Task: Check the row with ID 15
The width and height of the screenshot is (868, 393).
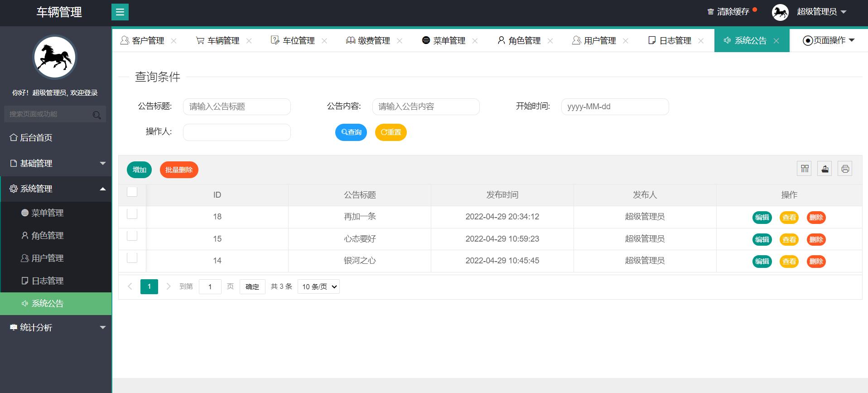Action: (x=132, y=236)
